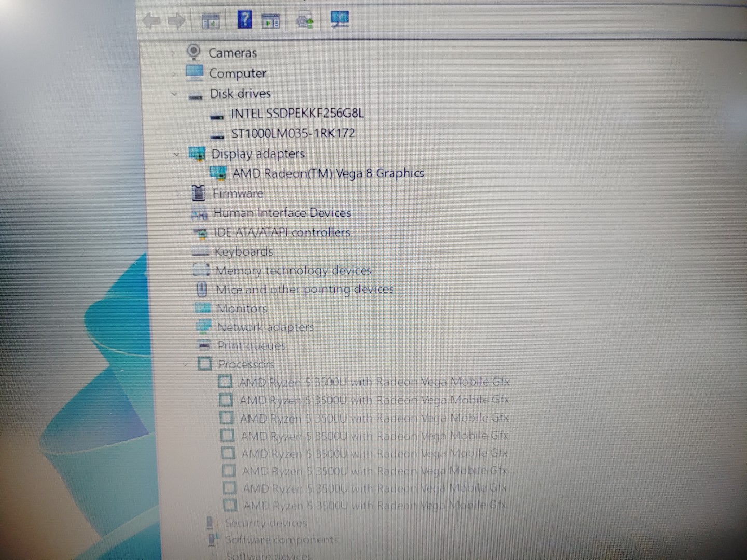Click the Update device driver toolbar icon
747x560 pixels.
[305, 21]
